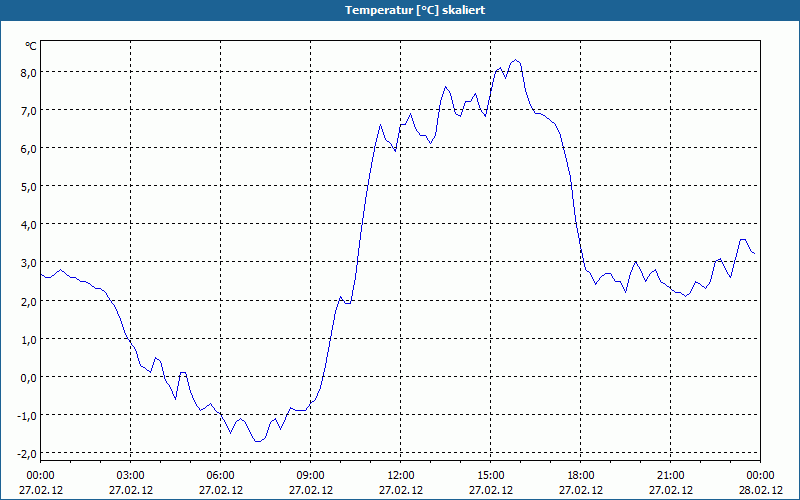Click the 4,0 y-axis label
The image size is (800, 500).
pyautogui.click(x=29, y=224)
